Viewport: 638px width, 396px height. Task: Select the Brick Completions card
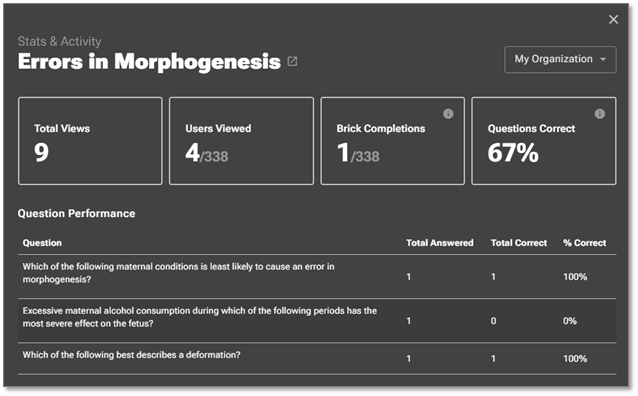point(392,141)
